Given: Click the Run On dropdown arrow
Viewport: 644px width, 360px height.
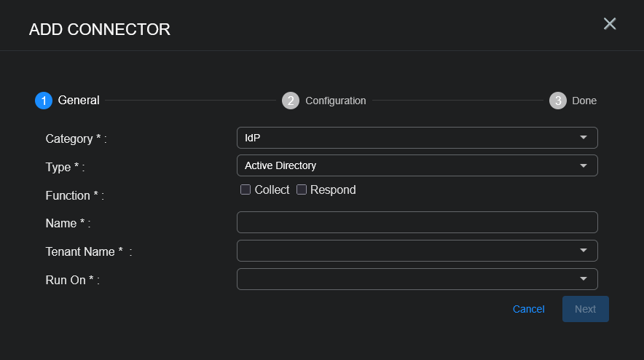Looking at the screenshot, I should [583, 279].
